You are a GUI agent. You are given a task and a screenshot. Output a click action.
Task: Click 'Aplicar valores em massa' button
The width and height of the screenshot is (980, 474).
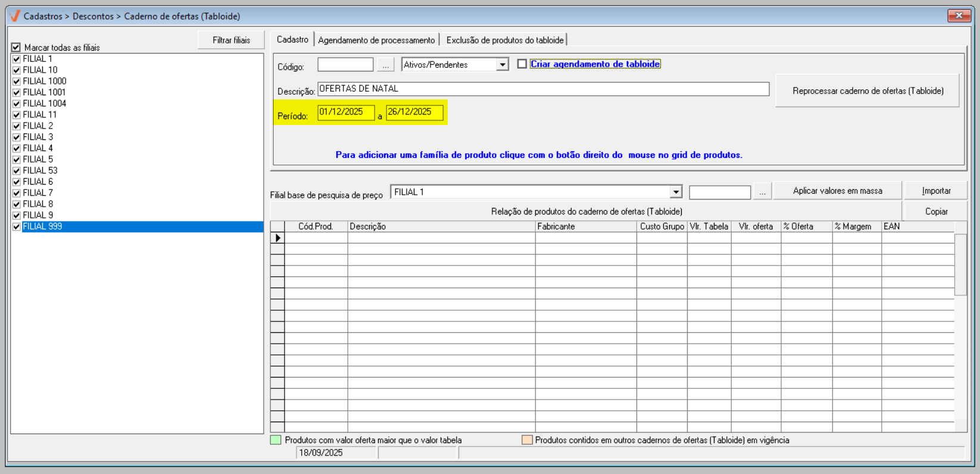(x=837, y=191)
